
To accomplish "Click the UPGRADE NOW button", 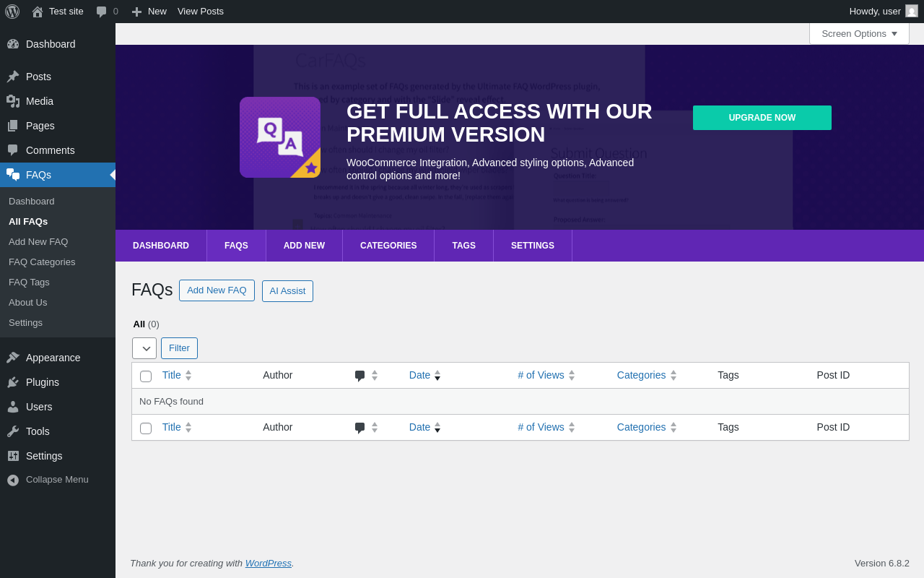I will (x=762, y=118).
